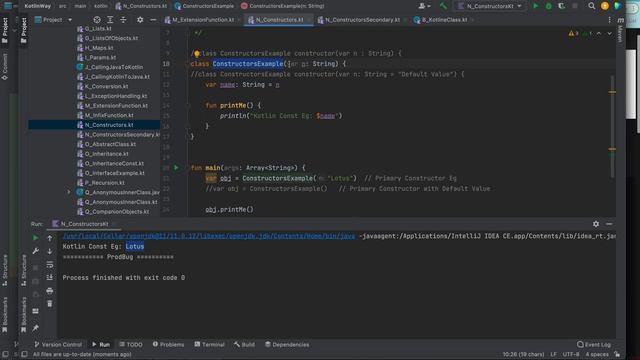Hide the Run tool window
This screenshot has height=360, width=640.
609,224
